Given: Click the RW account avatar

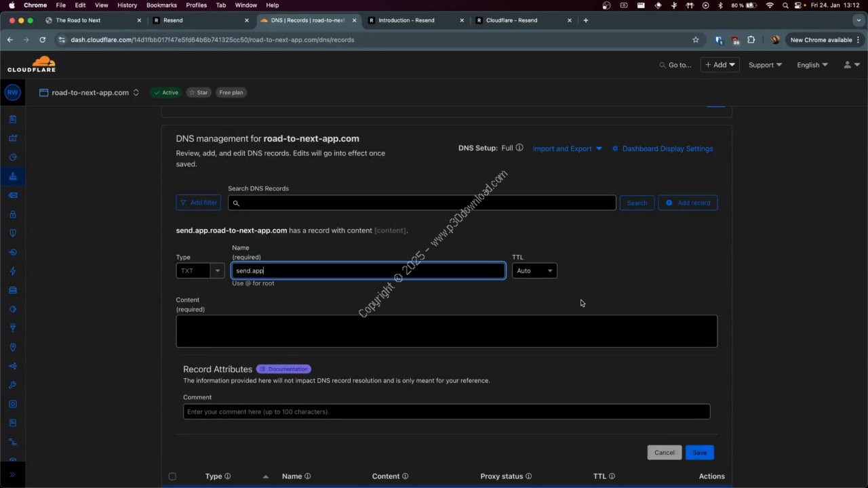Looking at the screenshot, I should [12, 92].
